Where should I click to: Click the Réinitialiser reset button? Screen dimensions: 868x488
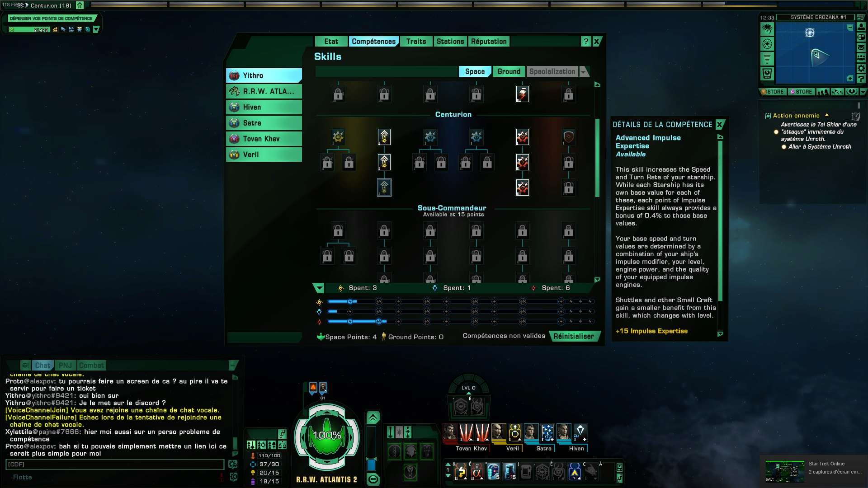point(574,336)
